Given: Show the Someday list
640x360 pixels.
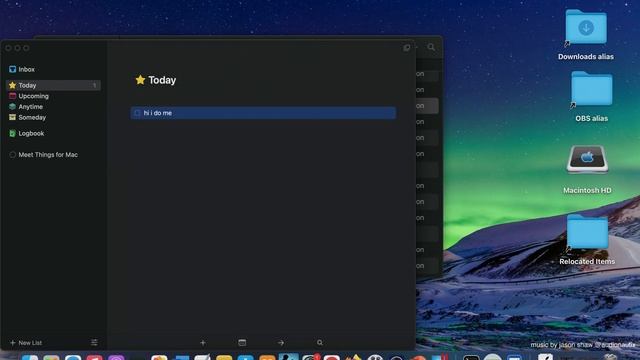Looking at the screenshot, I should (x=27, y=117).
